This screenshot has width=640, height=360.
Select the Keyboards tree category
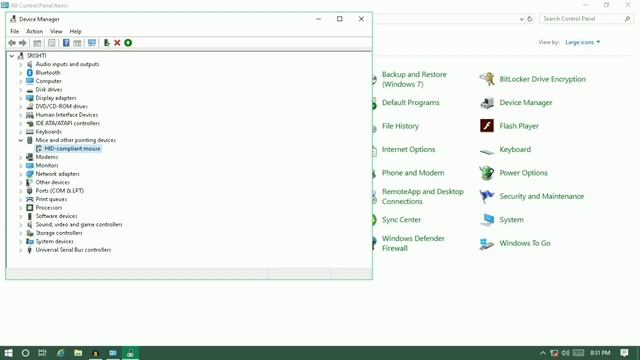pos(48,132)
